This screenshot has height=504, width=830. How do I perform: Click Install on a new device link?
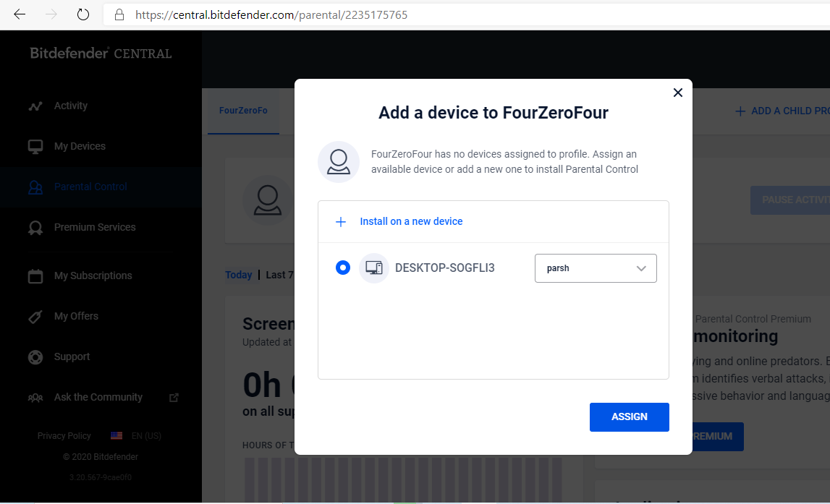411,221
